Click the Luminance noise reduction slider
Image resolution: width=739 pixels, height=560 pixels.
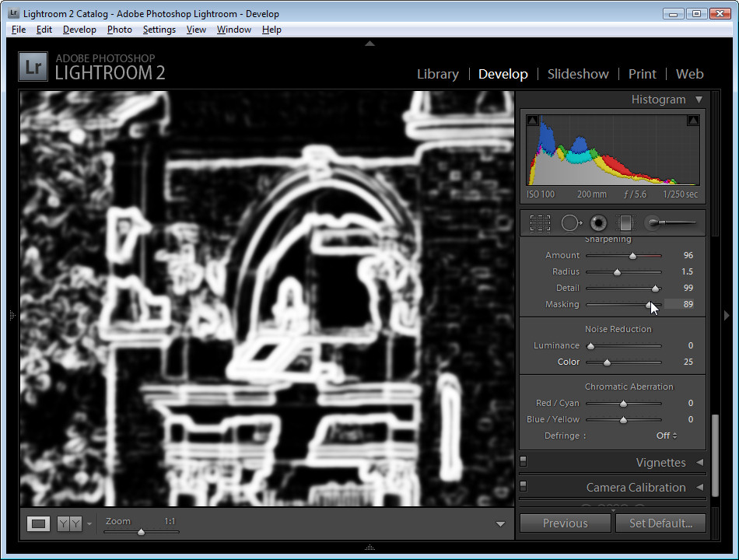pos(624,346)
